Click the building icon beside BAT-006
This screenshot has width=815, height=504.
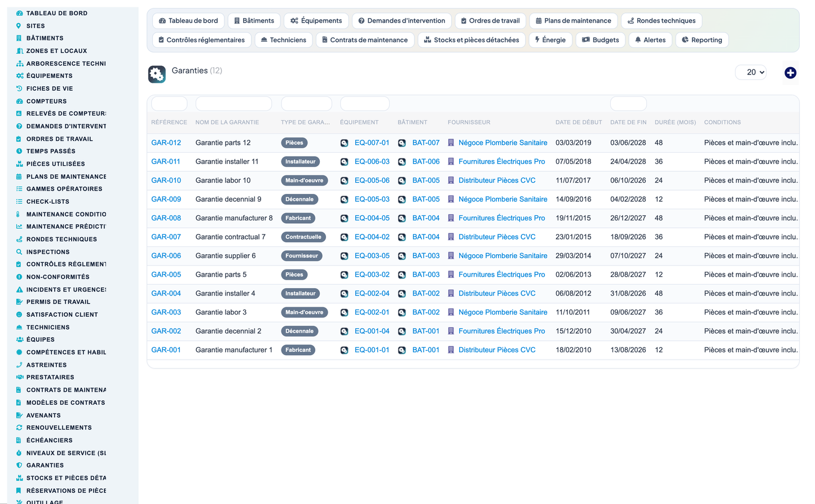[402, 162]
